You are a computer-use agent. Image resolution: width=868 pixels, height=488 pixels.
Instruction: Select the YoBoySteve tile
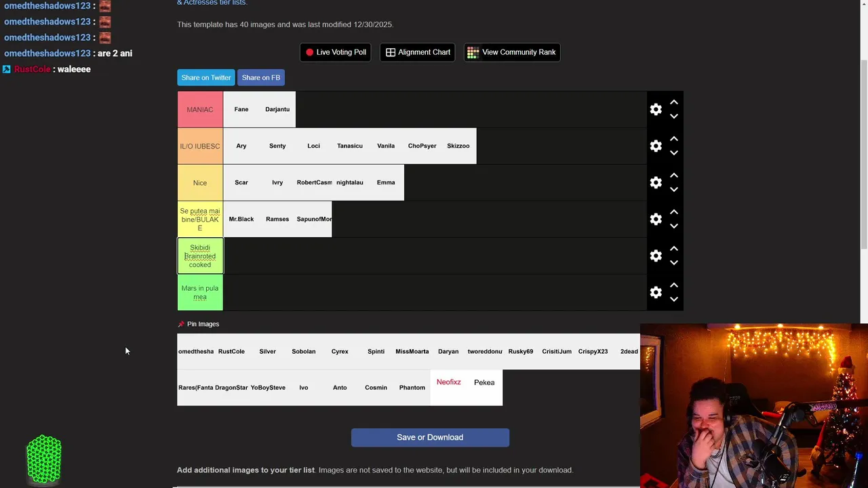pos(268,388)
